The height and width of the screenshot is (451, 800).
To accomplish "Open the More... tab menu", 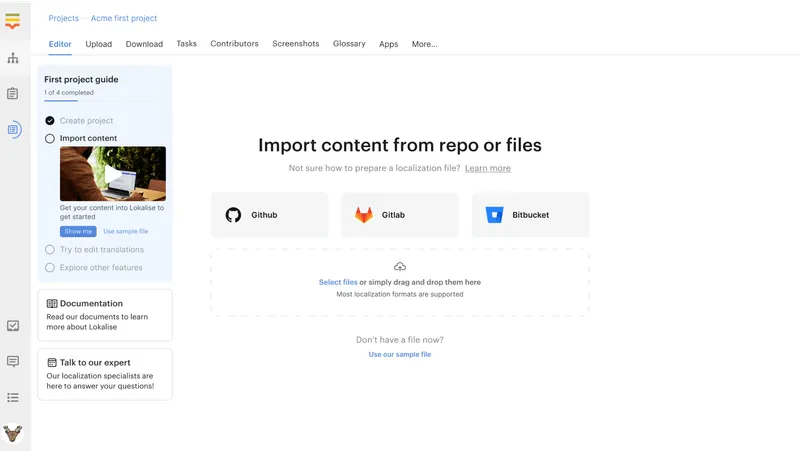I will (424, 44).
